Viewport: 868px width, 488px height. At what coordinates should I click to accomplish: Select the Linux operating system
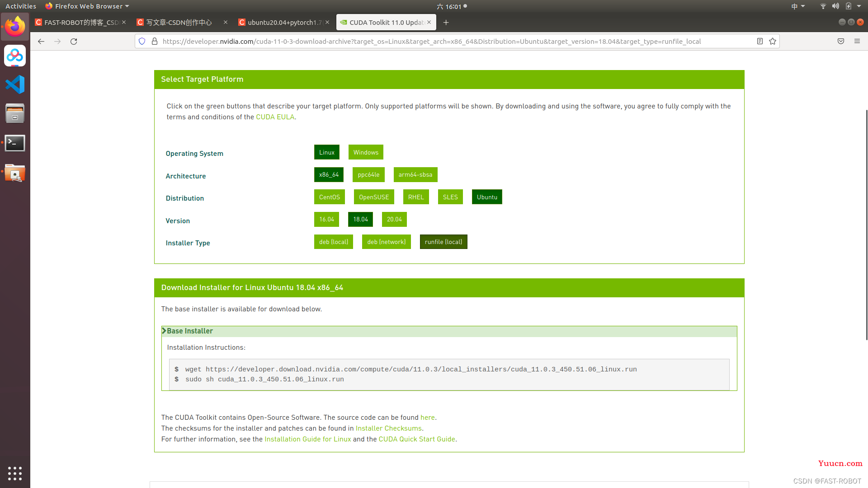326,152
